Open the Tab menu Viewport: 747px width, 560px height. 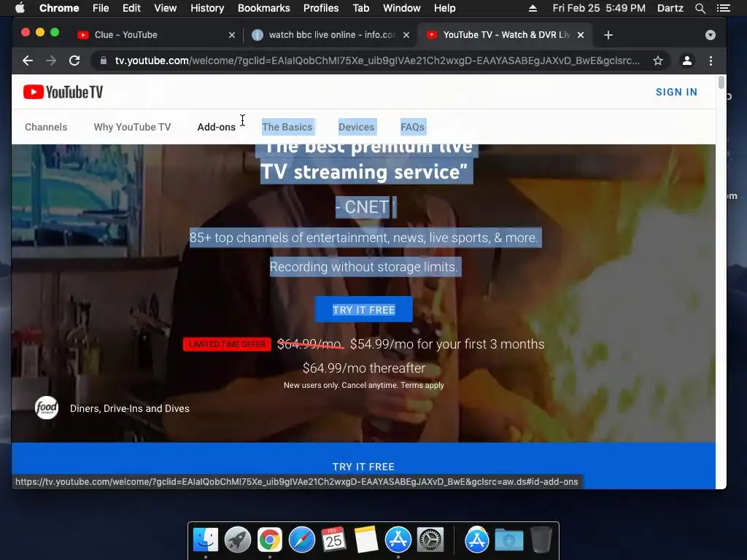click(360, 8)
